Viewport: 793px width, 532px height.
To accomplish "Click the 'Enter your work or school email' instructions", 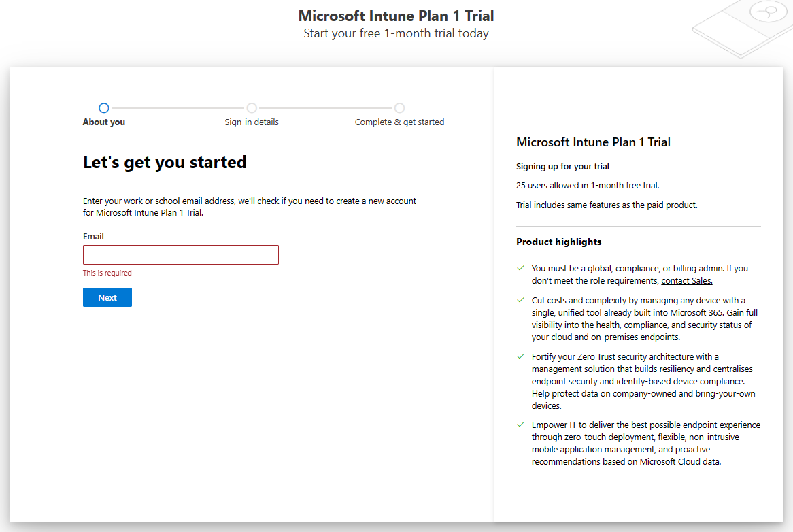I will [250, 207].
